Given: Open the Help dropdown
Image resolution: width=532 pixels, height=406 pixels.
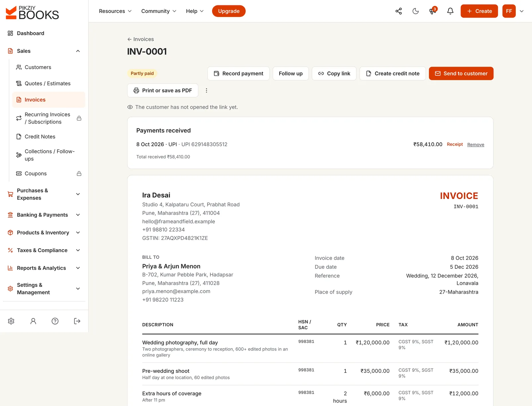Looking at the screenshot, I should [x=195, y=11].
